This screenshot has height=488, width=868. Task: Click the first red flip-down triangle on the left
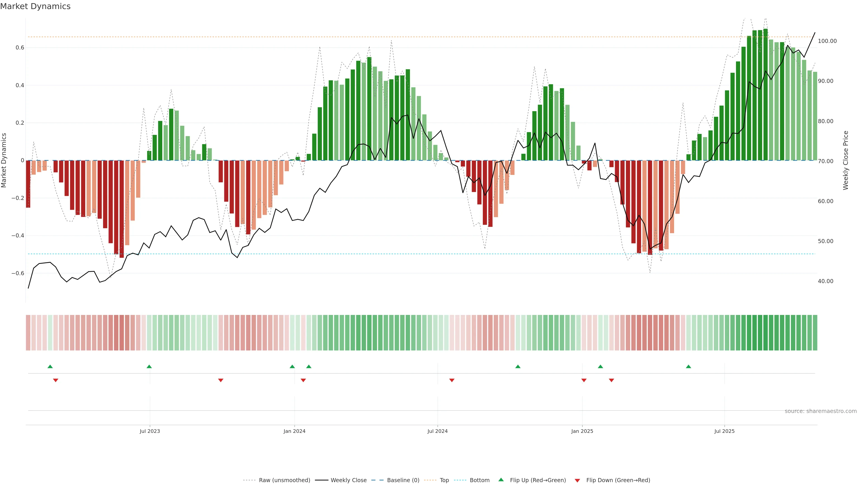[56, 380]
